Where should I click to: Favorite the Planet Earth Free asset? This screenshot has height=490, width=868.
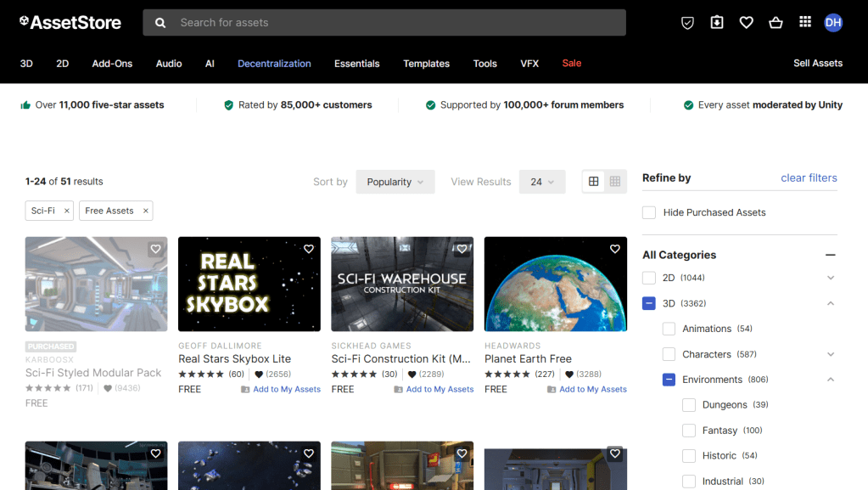tap(615, 249)
